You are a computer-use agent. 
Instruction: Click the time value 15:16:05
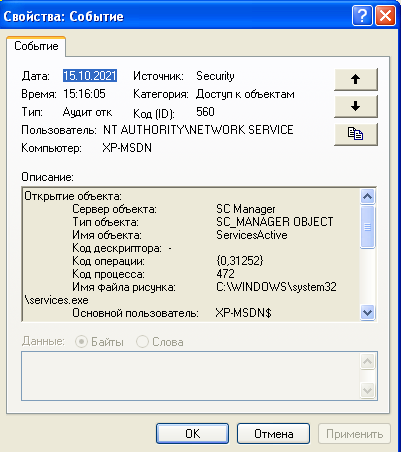[84, 94]
